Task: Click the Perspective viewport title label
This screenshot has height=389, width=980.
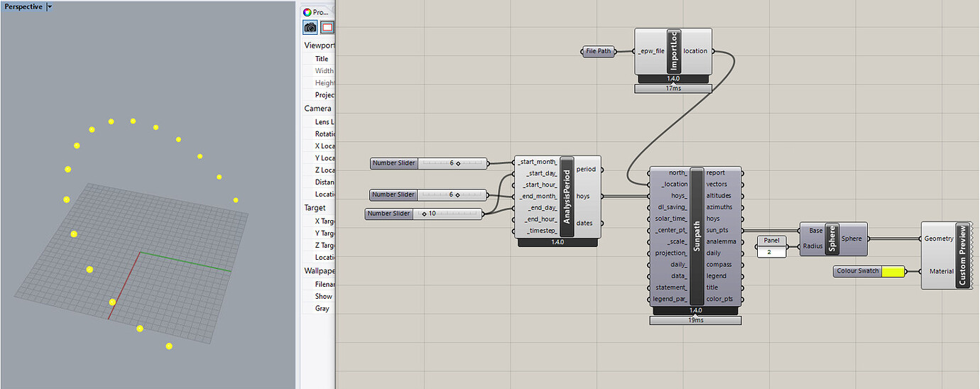Action: [23, 7]
